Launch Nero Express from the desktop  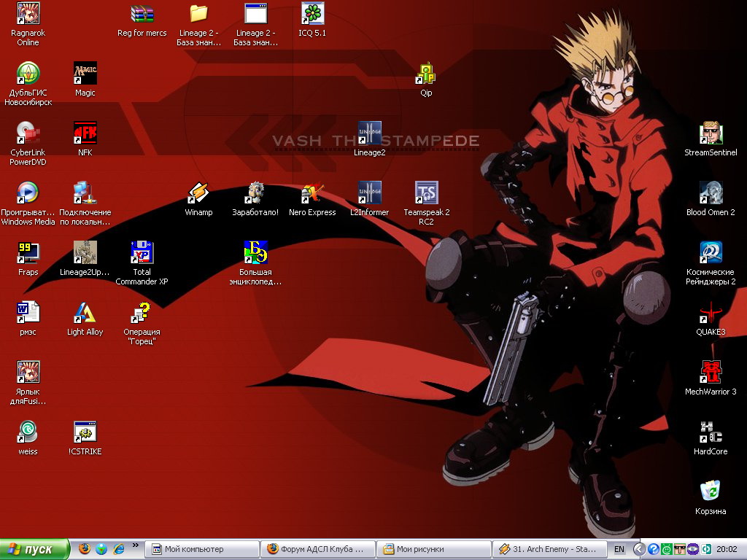coord(312,193)
